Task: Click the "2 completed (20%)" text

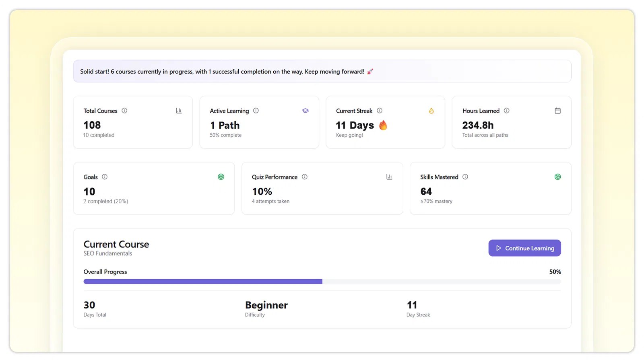Action: (x=106, y=201)
